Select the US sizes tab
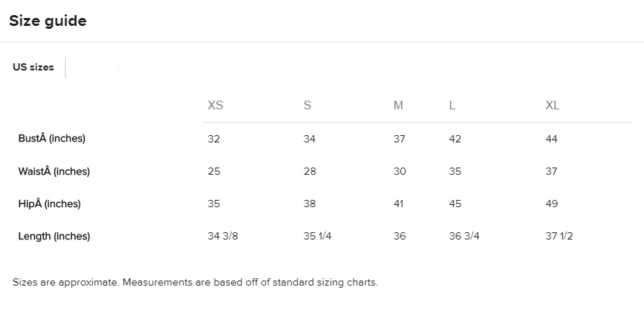Viewport: 644px width, 310px height. 33,67
